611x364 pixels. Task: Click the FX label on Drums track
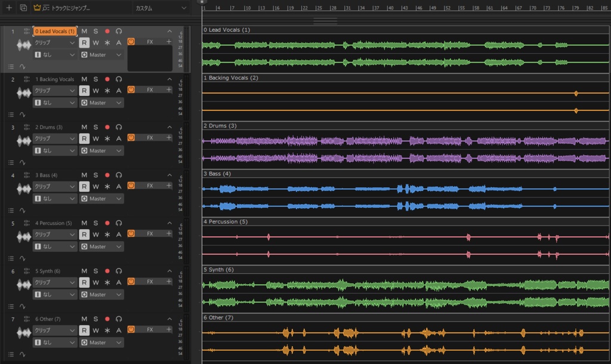click(150, 138)
